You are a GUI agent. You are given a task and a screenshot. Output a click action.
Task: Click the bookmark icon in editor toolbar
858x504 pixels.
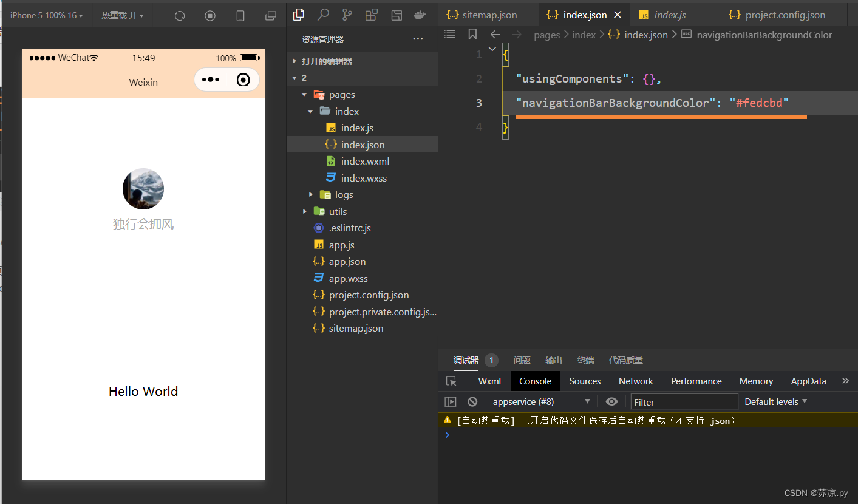click(x=472, y=35)
